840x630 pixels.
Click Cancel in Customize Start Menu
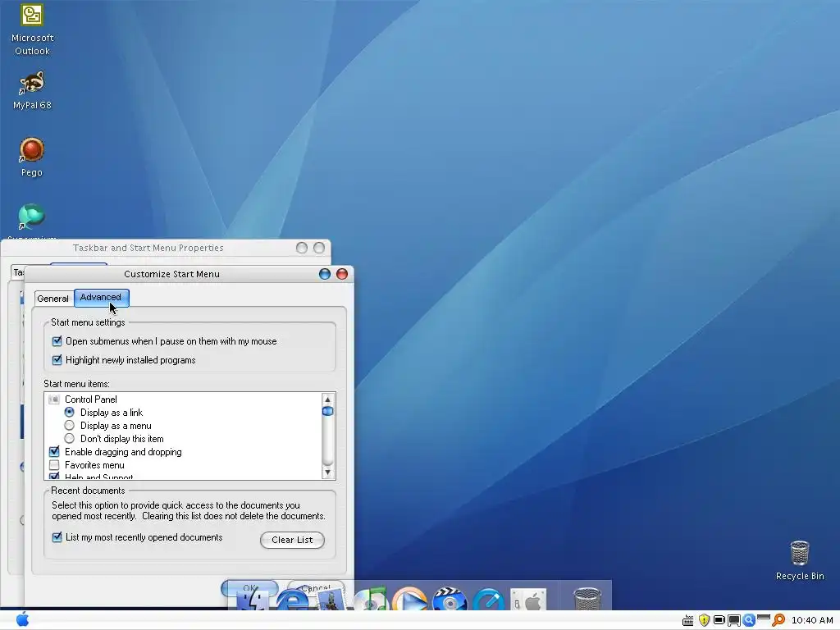(315, 587)
